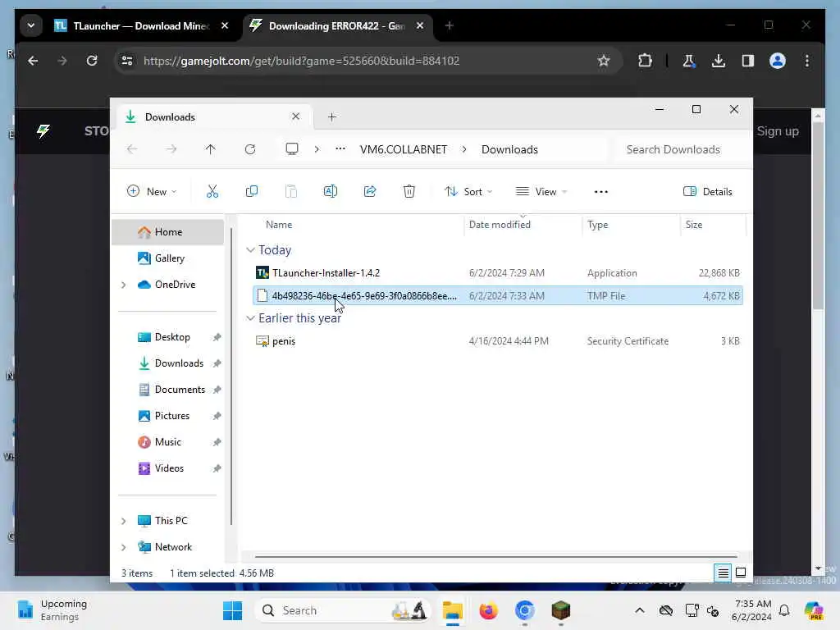Viewport: 840px width, 630px height.
Task: Reload the Chrome page
Action: coord(92,61)
